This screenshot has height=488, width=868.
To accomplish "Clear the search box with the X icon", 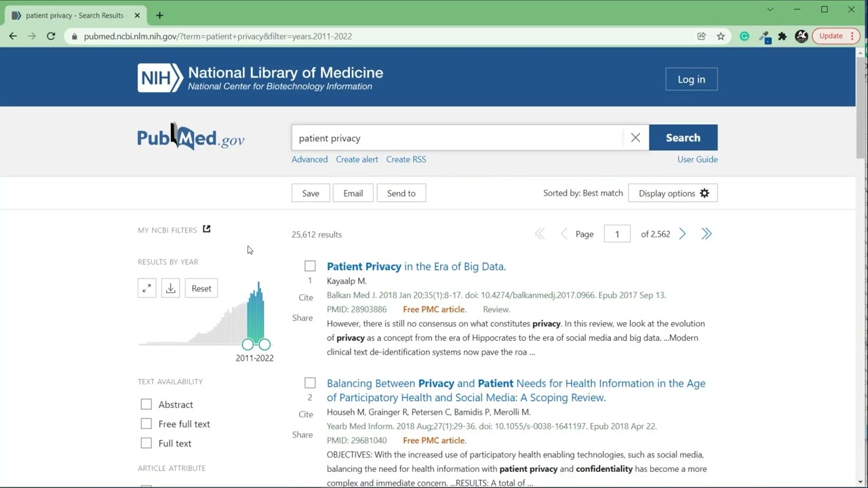I will click(x=635, y=138).
